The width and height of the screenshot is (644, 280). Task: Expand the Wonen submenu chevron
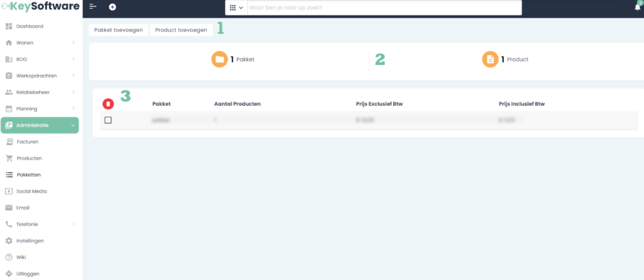[x=74, y=43]
